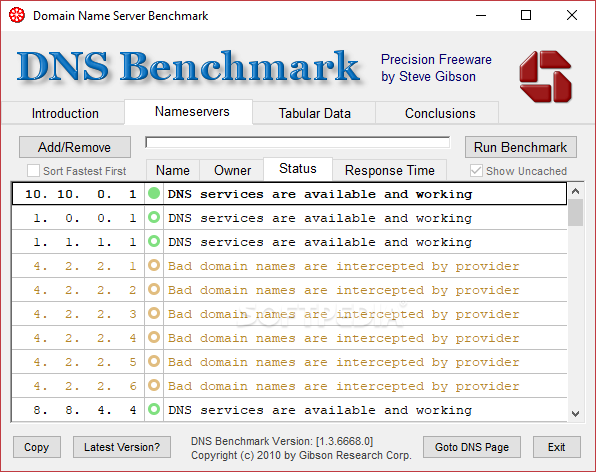Click the list scrollbar down arrow

(x=575, y=413)
